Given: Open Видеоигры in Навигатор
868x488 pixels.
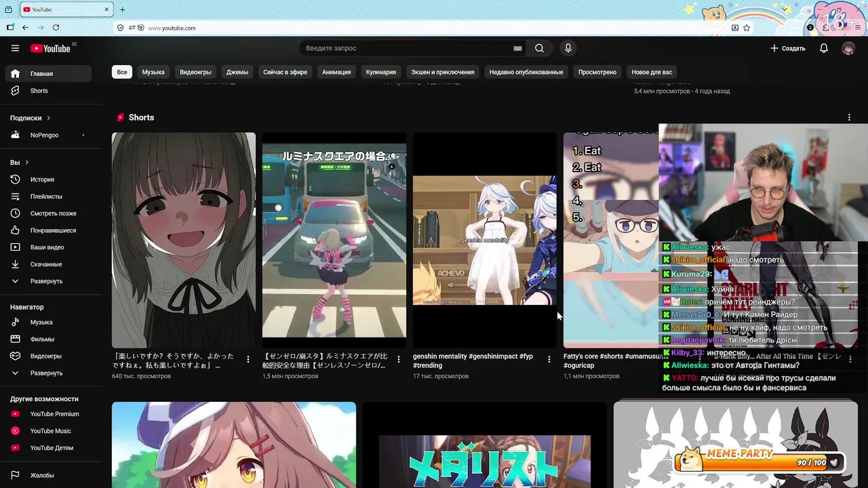Looking at the screenshot, I should (47, 356).
